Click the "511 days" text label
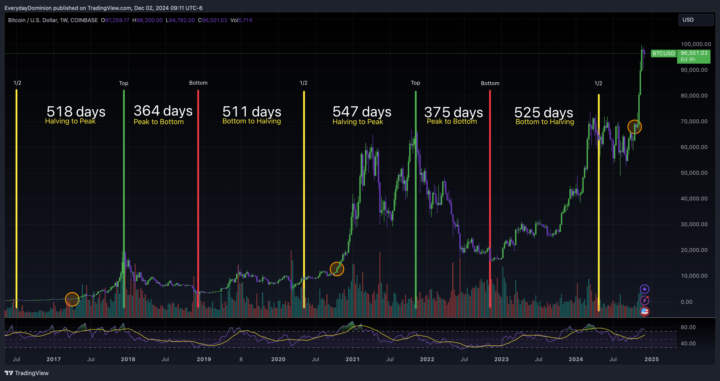Screen dimensions: 720x381 pyautogui.click(x=252, y=112)
